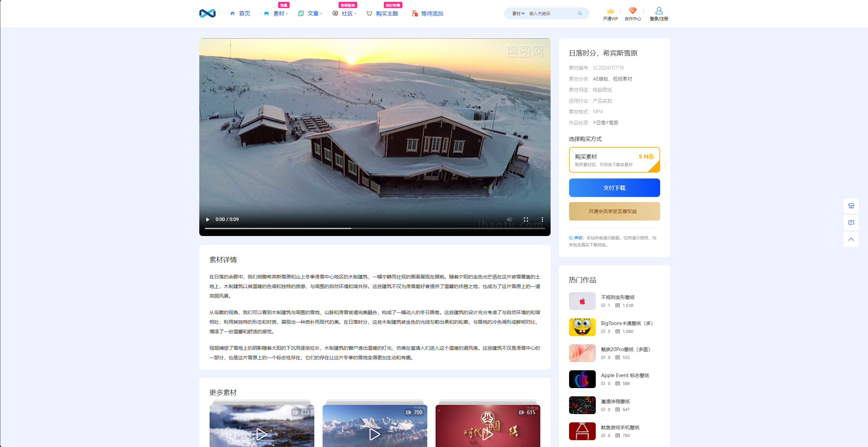Play the red video card with 615 views
The width and height of the screenshot is (868, 447).
488,434
